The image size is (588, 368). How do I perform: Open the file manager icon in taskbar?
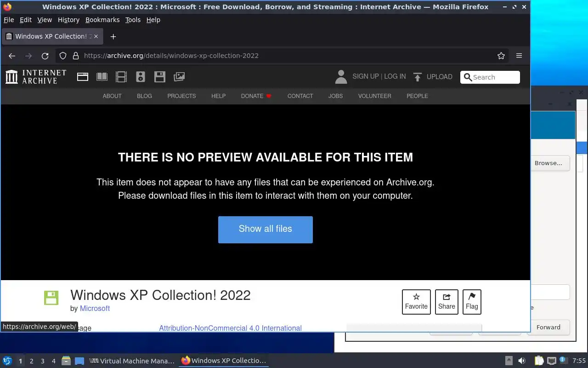pyautogui.click(x=66, y=361)
